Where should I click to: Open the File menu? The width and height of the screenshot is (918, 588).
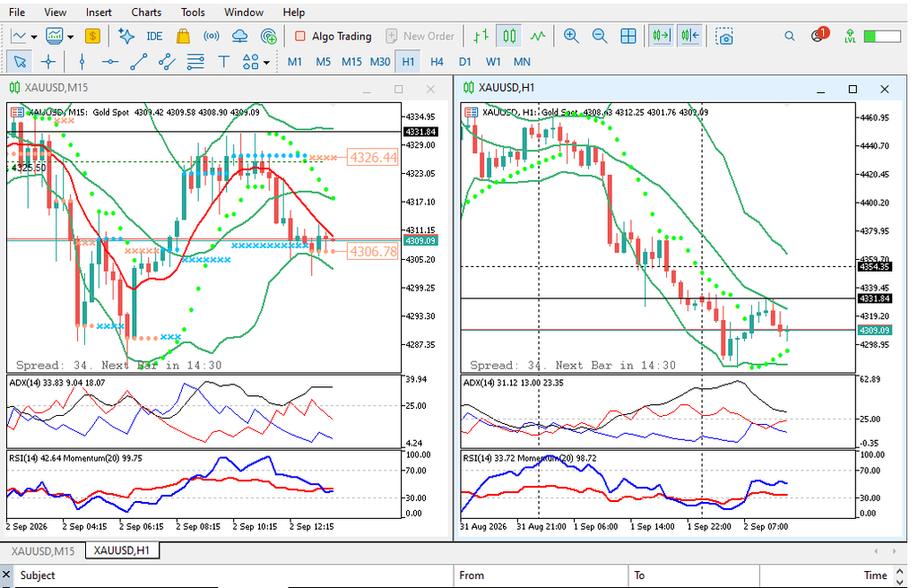click(x=17, y=12)
